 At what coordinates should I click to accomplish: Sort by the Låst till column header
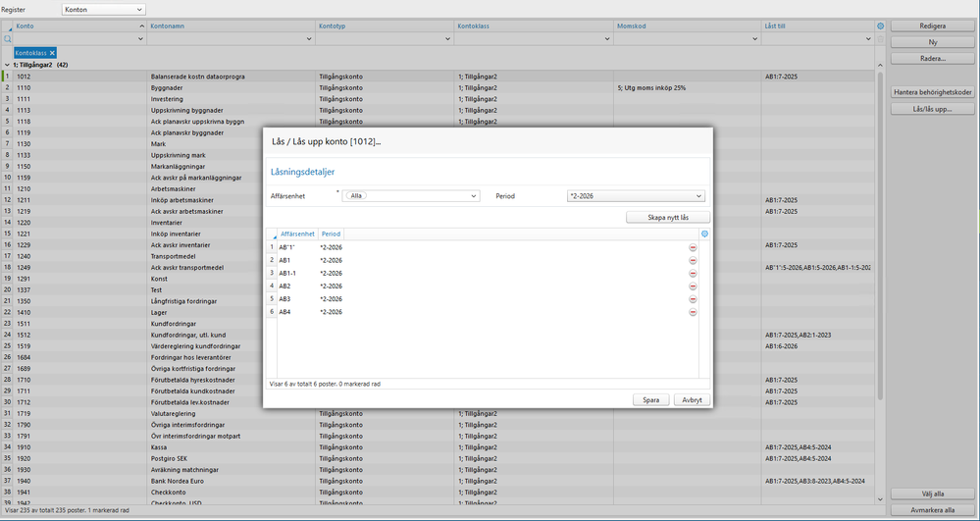[818, 26]
